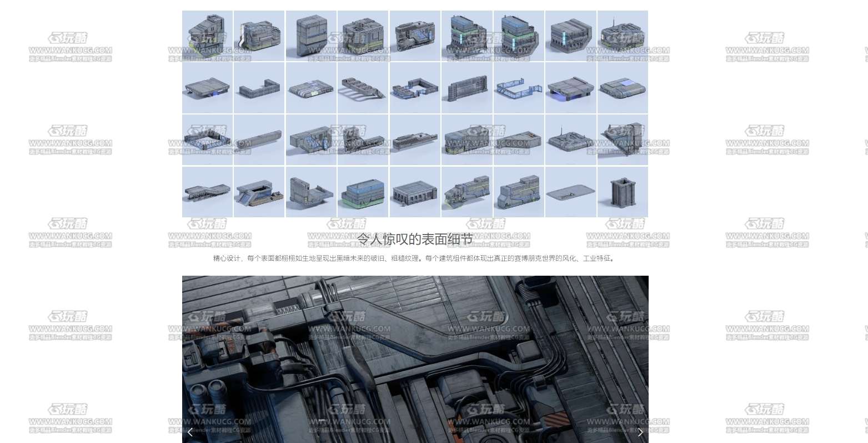The width and height of the screenshot is (868, 443).
Task: Select the blue-topped building with green base glow
Action: [x=363, y=192]
